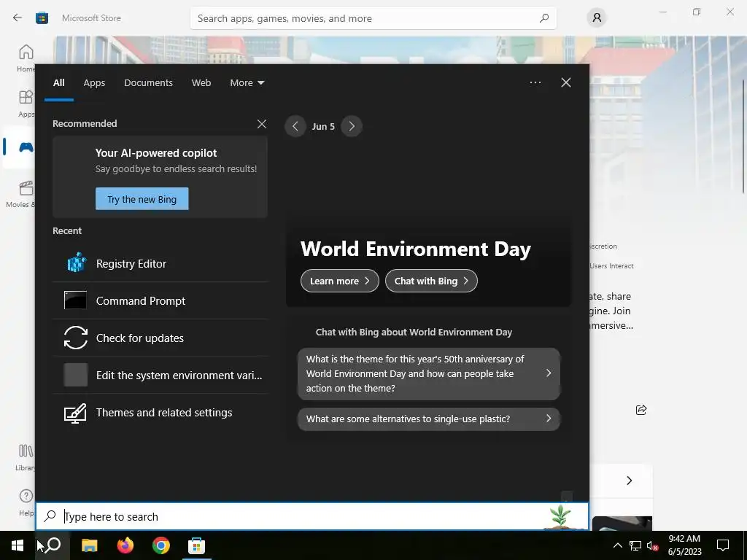Open search panel options ellipsis menu
Viewport: 747px width, 560px height.
pyautogui.click(x=535, y=82)
